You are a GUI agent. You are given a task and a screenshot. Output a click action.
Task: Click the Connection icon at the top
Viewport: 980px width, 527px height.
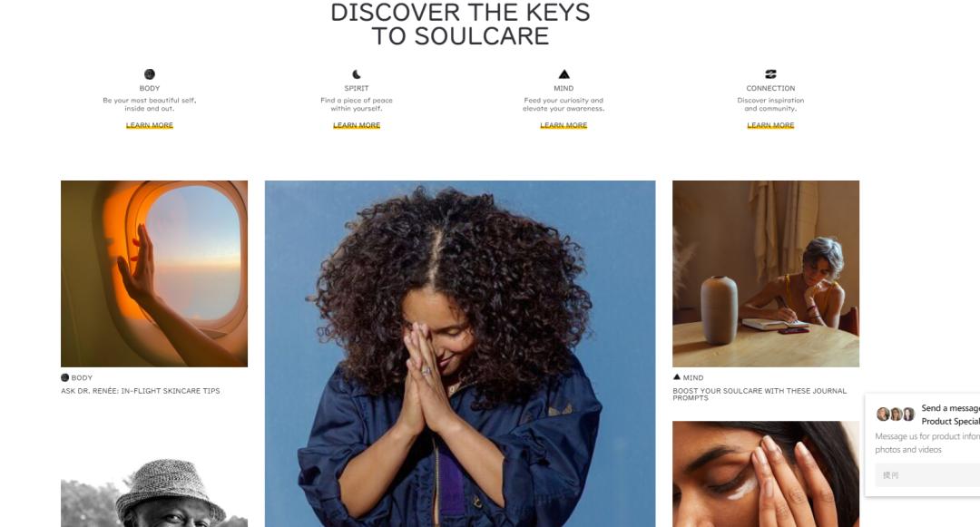(770, 73)
